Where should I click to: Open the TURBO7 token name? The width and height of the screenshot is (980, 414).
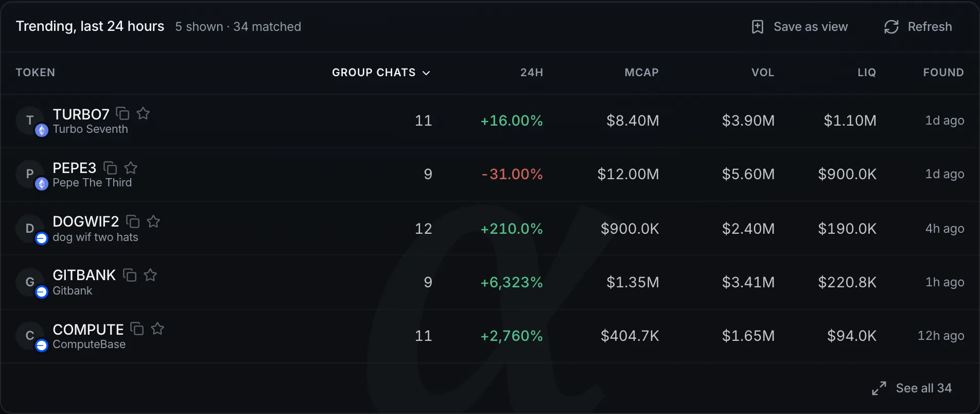81,114
